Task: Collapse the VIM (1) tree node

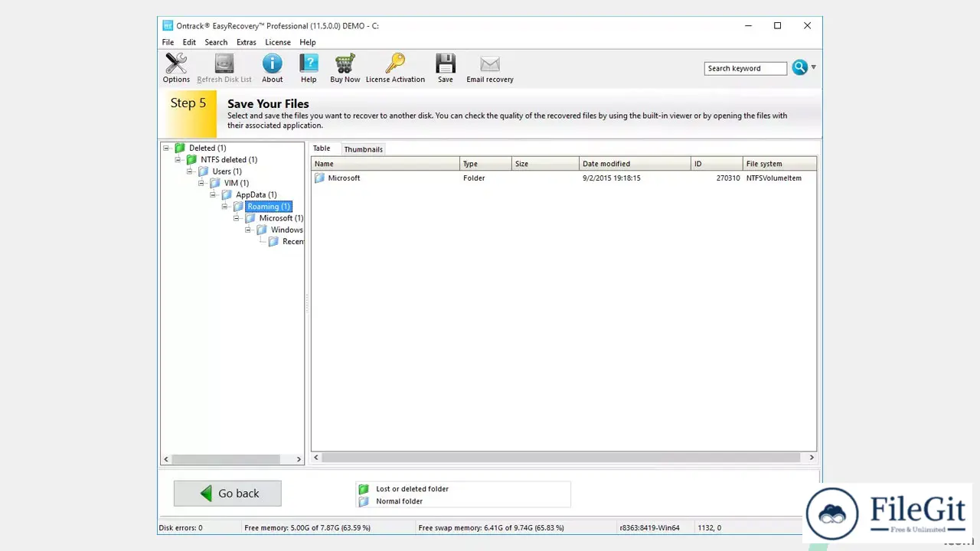Action: coord(201,183)
